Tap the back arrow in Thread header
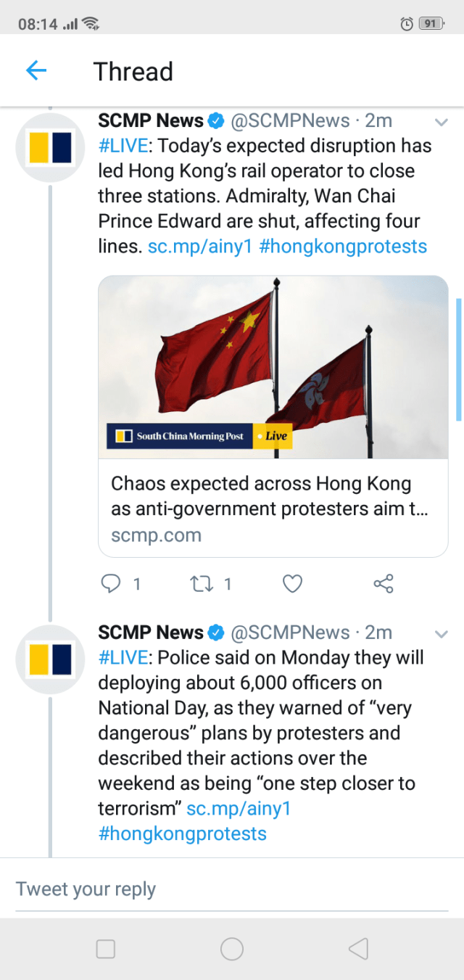Screen dimensions: 464x980 [x=36, y=71]
